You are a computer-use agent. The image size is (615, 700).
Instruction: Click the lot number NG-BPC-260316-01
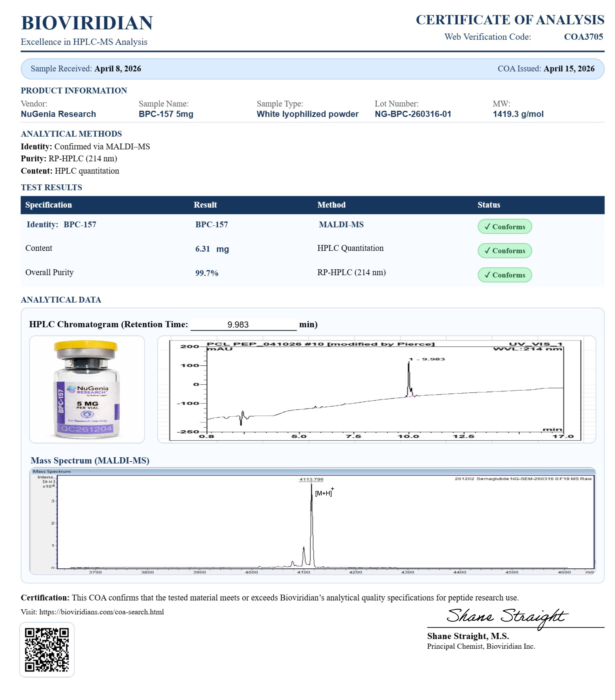(413, 114)
